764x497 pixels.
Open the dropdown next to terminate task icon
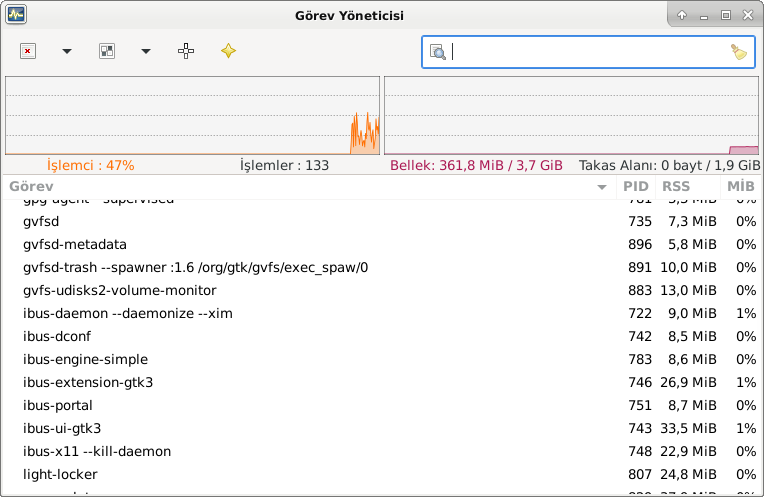point(67,51)
